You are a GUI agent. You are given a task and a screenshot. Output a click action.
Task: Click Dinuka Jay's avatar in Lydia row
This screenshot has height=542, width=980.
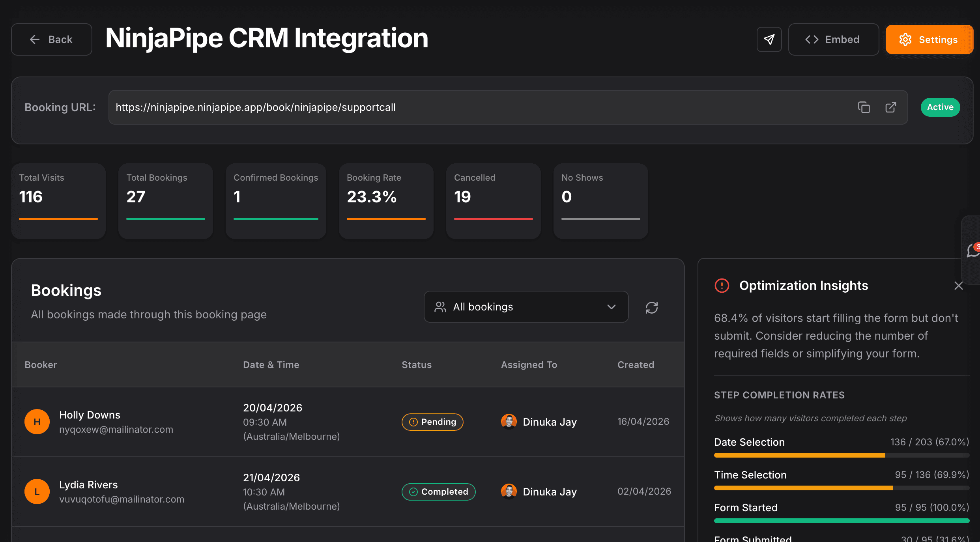[509, 491]
